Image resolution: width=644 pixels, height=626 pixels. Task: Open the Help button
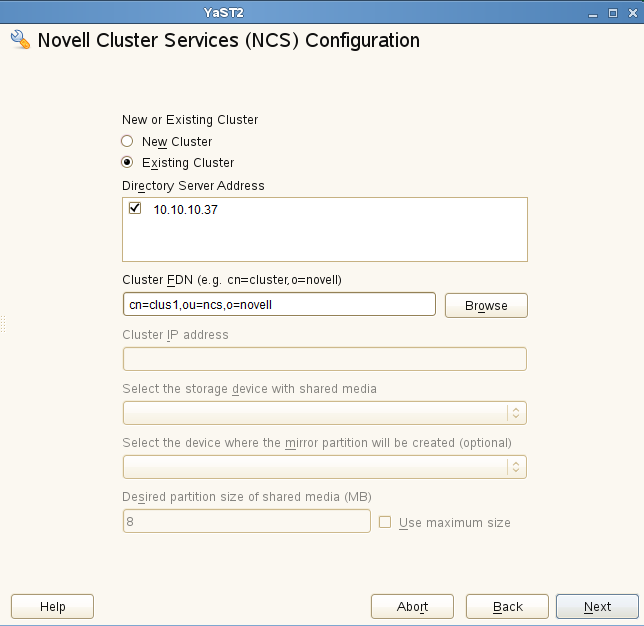pos(52,606)
